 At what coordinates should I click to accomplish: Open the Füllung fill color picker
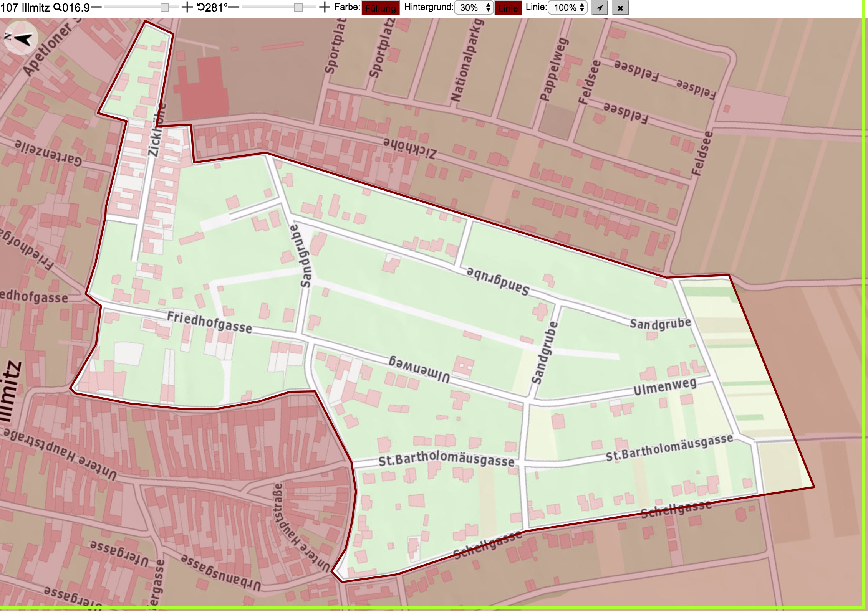tap(381, 8)
